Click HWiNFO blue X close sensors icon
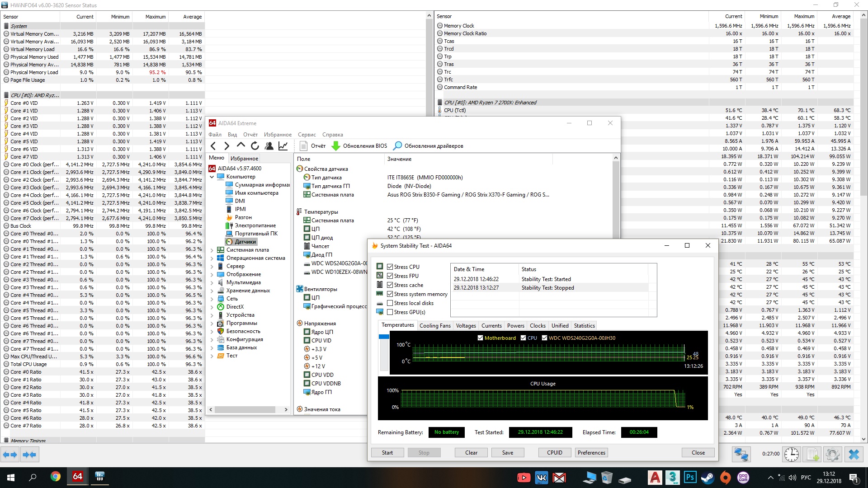Viewport: 868px width, 488px height. pyautogui.click(x=854, y=455)
